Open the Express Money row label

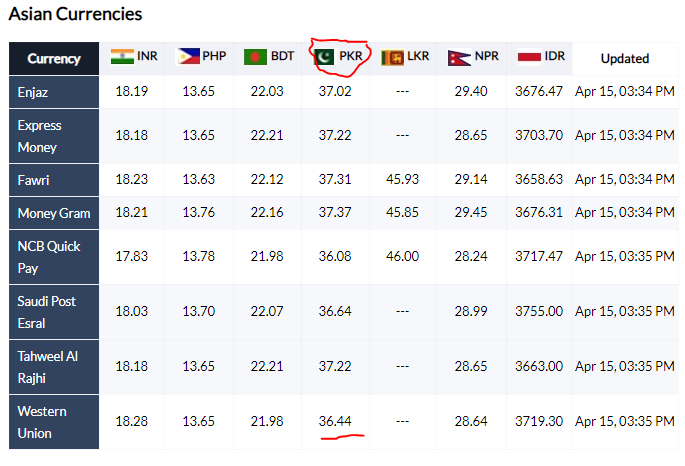(54, 136)
